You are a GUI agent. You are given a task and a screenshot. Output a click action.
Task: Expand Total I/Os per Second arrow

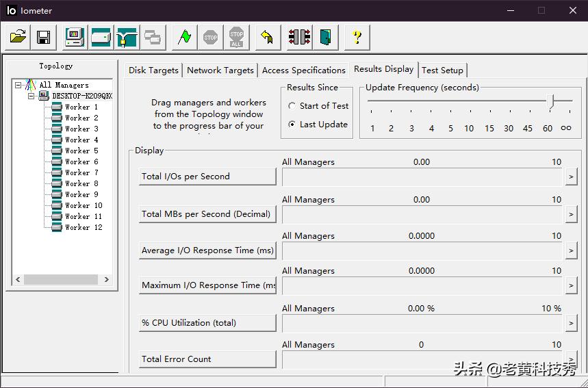[571, 177]
